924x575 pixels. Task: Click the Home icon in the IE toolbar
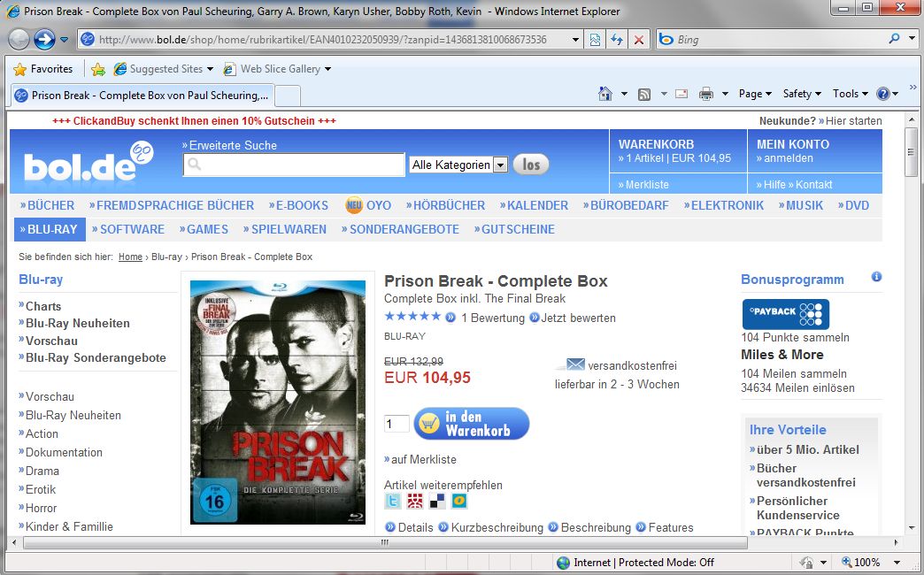tap(605, 94)
